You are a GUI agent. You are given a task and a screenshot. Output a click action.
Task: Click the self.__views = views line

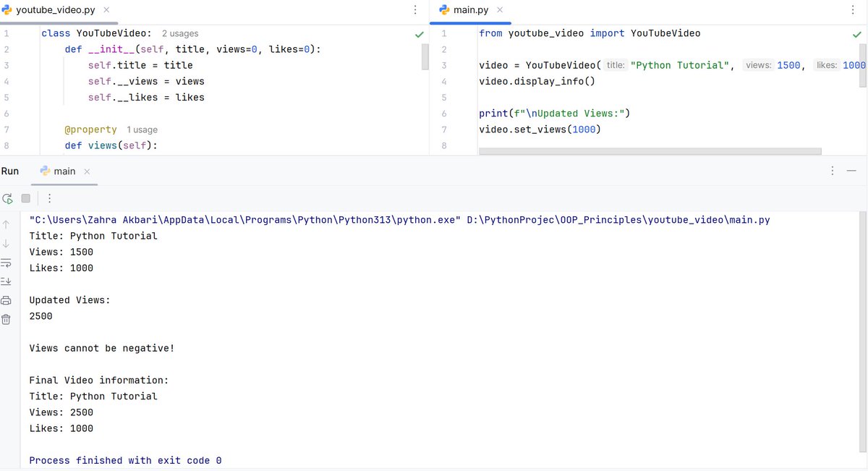146,81
